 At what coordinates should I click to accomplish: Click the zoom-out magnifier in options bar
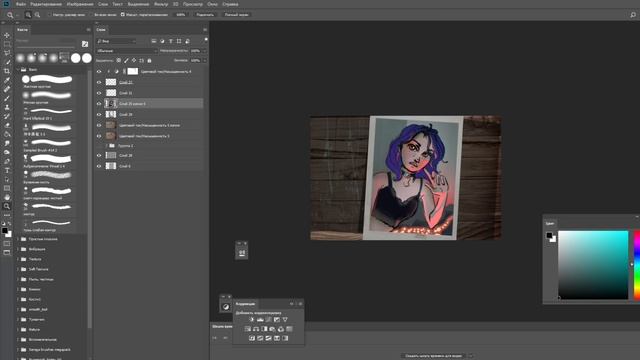[x=37, y=15]
